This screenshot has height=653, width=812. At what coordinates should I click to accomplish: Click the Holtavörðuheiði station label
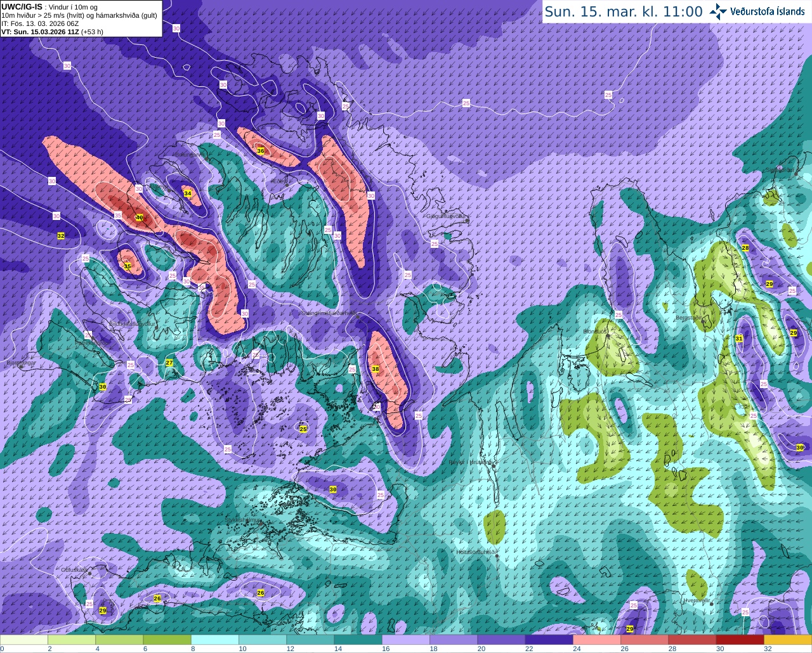(x=476, y=552)
